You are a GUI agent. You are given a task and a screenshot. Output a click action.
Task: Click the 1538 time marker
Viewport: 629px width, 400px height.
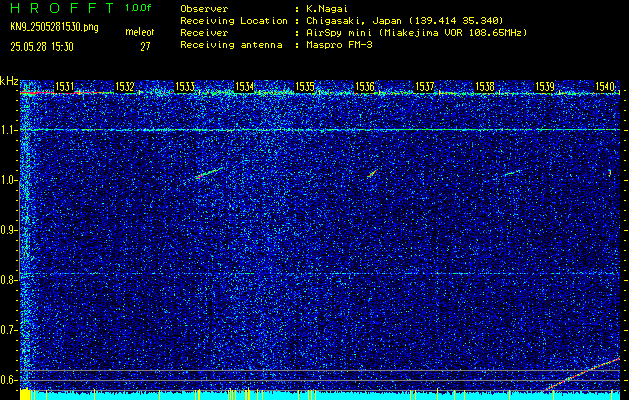tap(485, 86)
